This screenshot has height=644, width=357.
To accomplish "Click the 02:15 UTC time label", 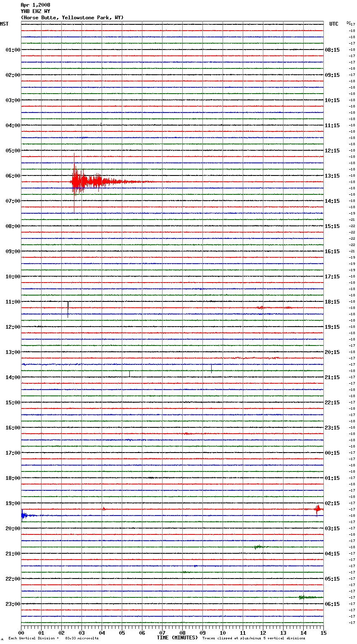I will pyautogui.click(x=332, y=503).
